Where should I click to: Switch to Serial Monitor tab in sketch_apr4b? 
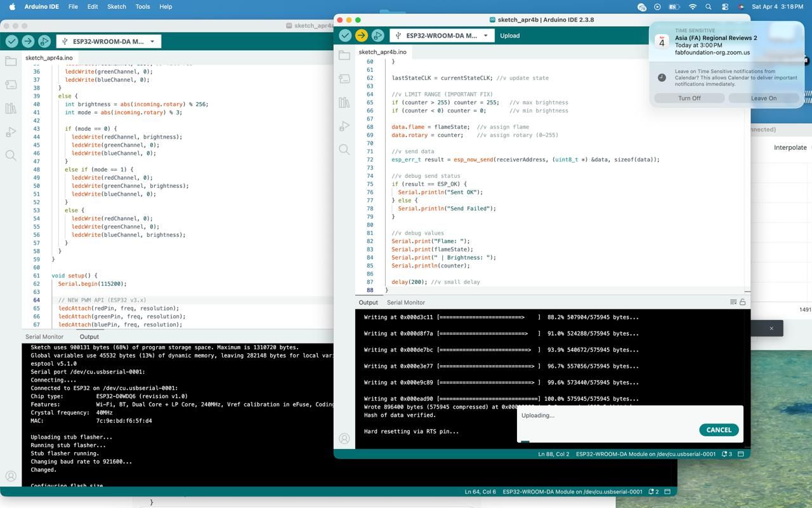coord(405,302)
